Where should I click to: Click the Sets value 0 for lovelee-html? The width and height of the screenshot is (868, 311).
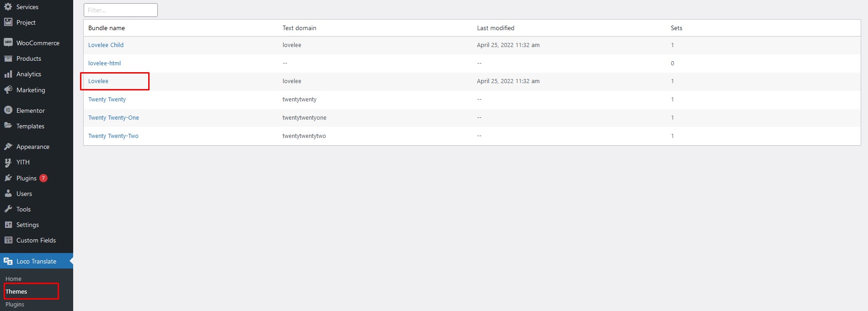coord(672,63)
